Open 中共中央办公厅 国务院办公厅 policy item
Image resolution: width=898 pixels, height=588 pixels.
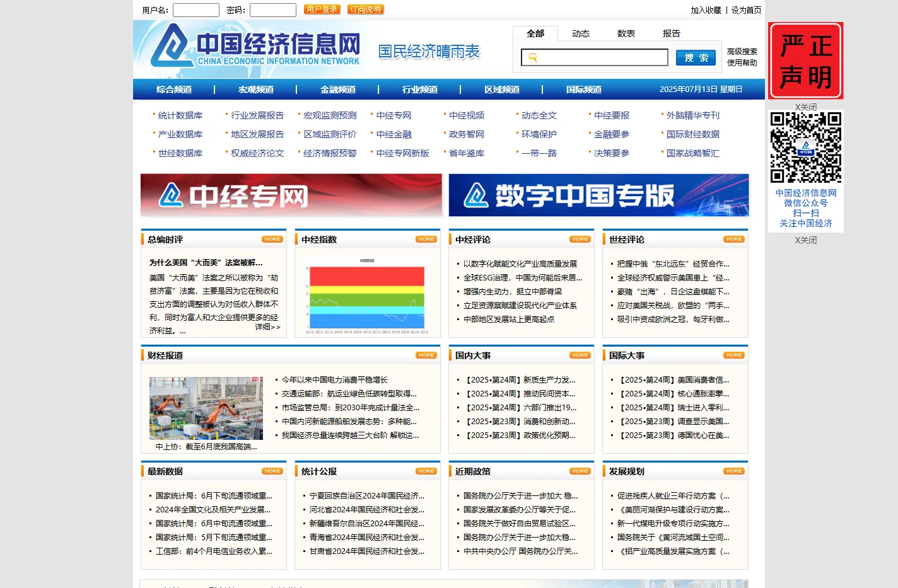point(521,551)
